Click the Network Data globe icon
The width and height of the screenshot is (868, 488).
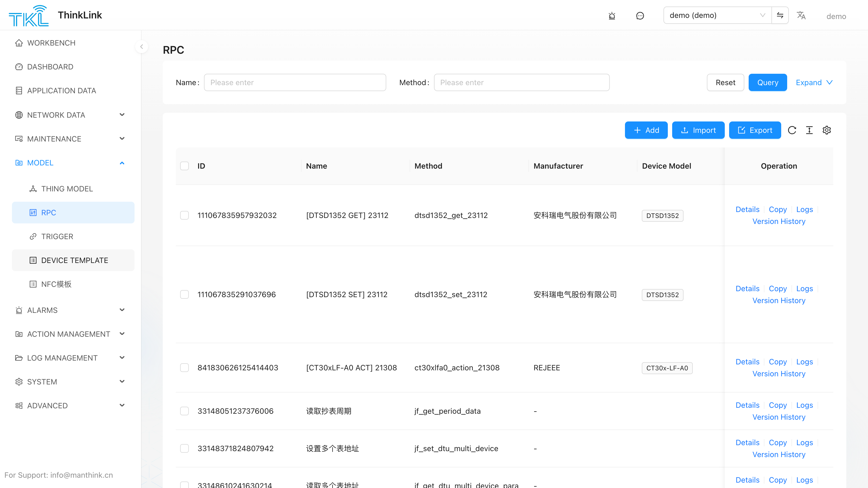click(x=19, y=115)
